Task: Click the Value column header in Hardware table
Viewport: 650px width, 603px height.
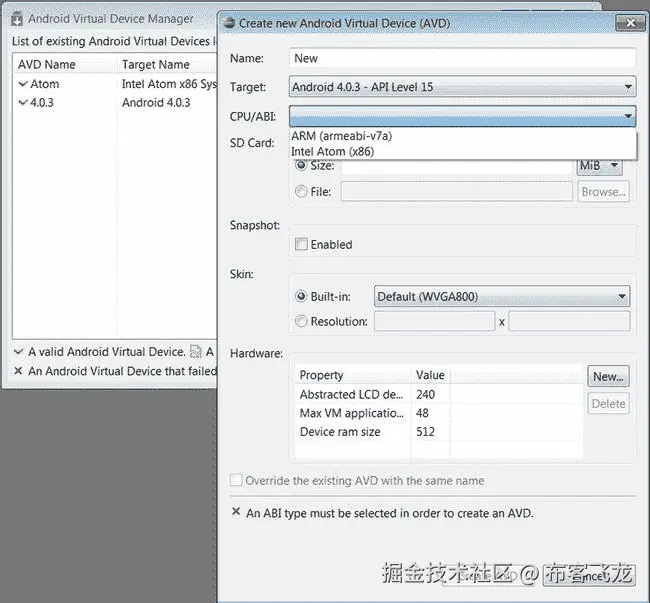Action: (431, 375)
